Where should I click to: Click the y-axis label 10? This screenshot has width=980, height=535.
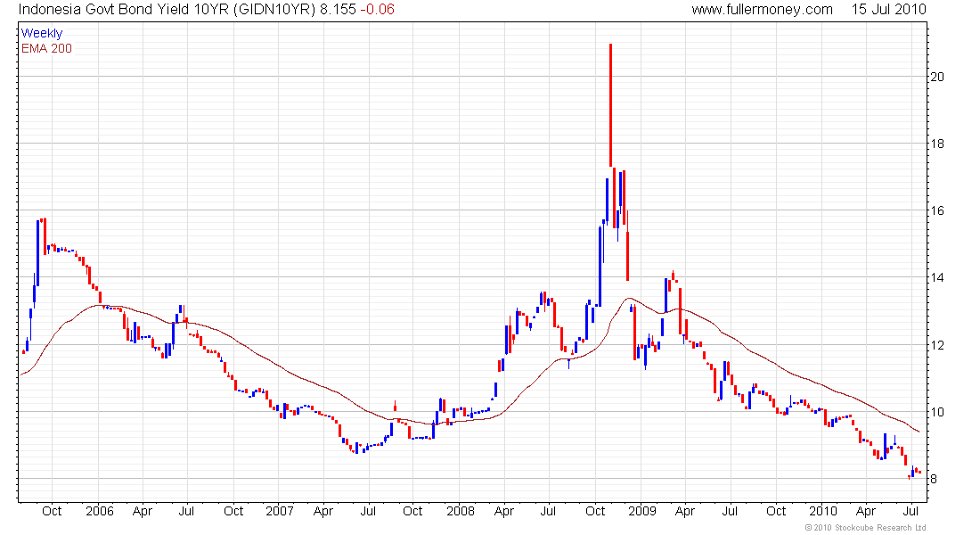tap(937, 412)
